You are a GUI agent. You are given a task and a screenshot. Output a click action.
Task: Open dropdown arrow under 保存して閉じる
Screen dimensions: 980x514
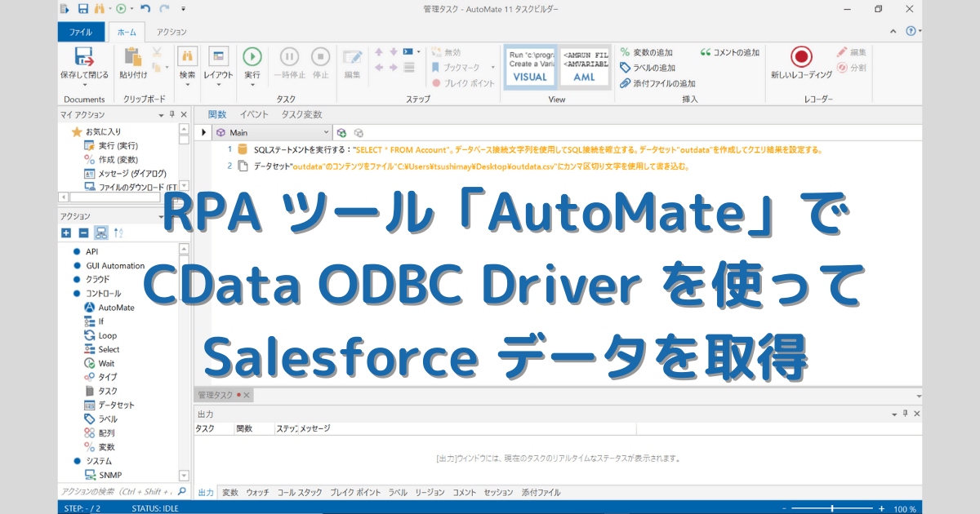[x=83, y=86]
